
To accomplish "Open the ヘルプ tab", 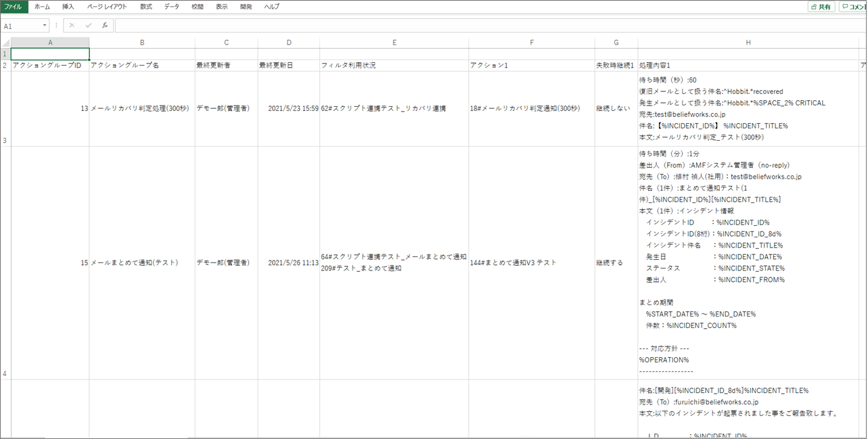I will click(272, 6).
